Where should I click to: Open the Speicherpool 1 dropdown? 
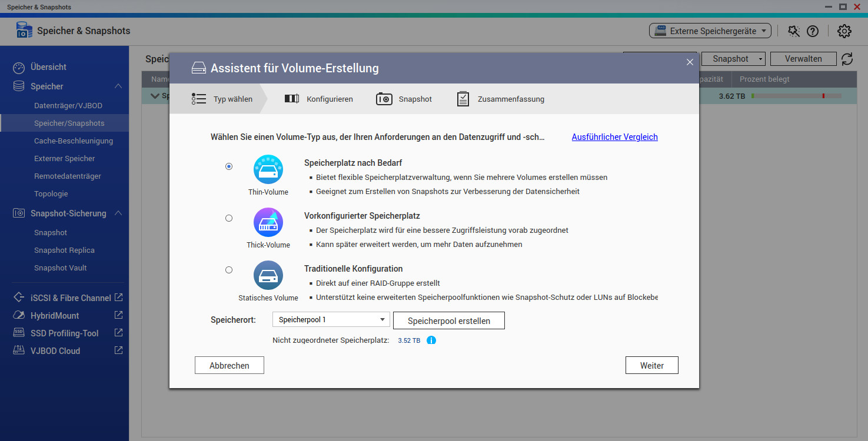pos(331,320)
